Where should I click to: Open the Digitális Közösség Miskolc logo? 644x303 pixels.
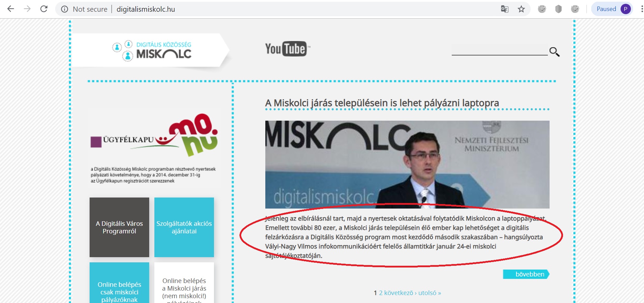pos(152,50)
